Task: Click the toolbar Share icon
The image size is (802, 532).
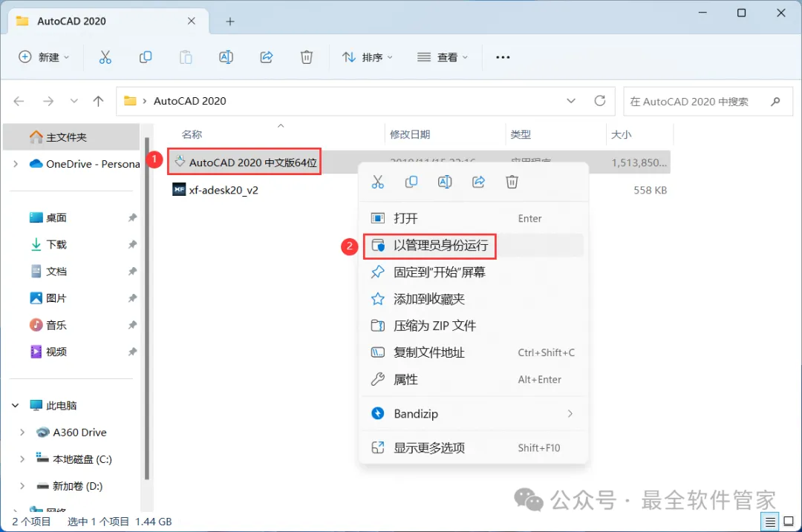Action: pos(267,57)
